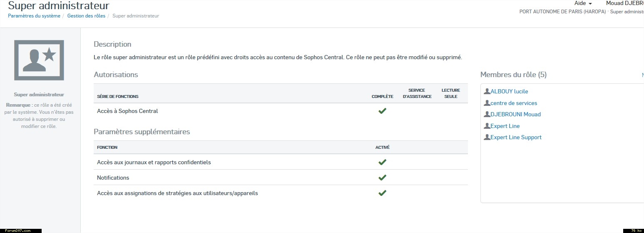Click user icon beside DJEBROUNI Mouad
The width and height of the screenshot is (644, 233).
click(487, 114)
